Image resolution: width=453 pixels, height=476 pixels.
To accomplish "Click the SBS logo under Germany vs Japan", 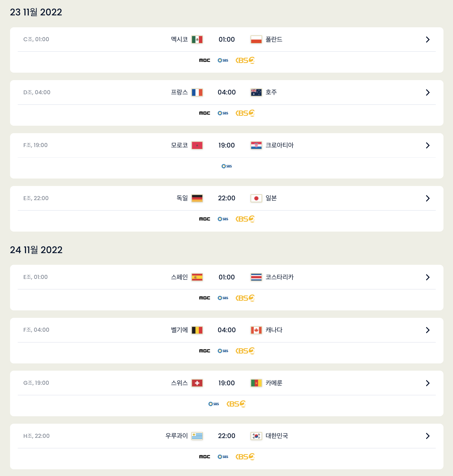I will tap(223, 219).
